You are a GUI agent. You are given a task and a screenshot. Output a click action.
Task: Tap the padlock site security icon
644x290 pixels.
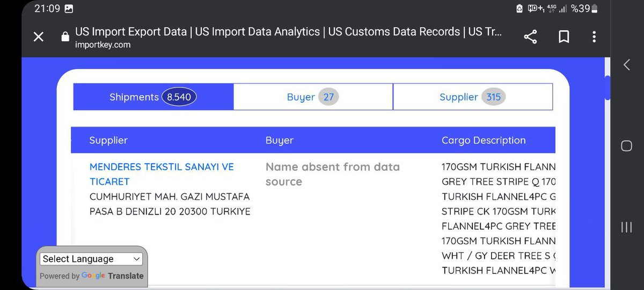tap(65, 37)
